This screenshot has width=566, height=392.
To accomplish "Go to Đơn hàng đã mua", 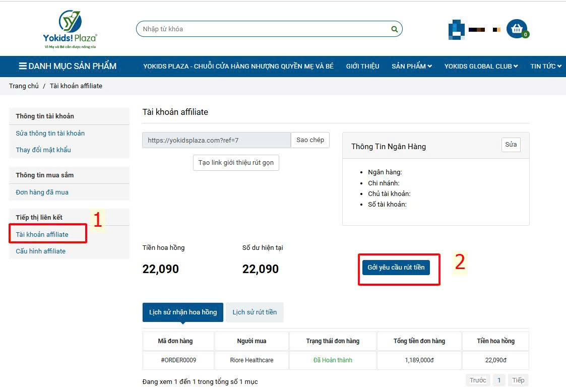I will (42, 192).
